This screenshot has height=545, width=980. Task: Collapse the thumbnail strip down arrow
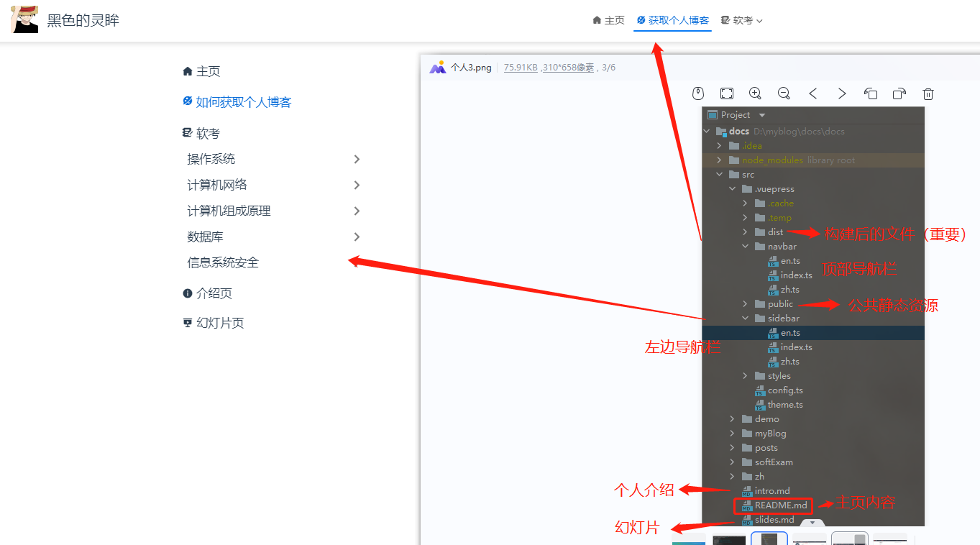point(812,523)
